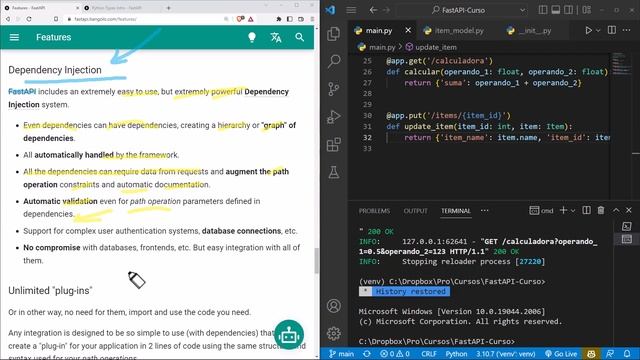The width and height of the screenshot is (640, 360).
Task: Click the Brave shields icon in the address bar
Action: 240,19
